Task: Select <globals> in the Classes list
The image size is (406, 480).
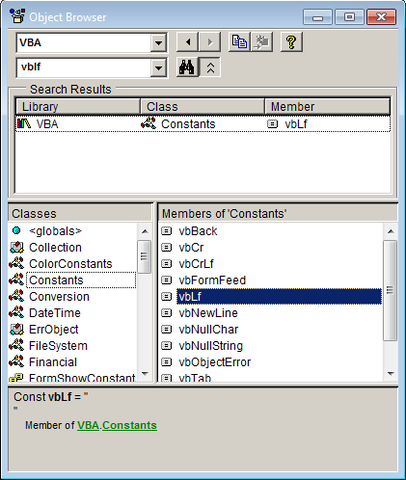Action: point(55,231)
